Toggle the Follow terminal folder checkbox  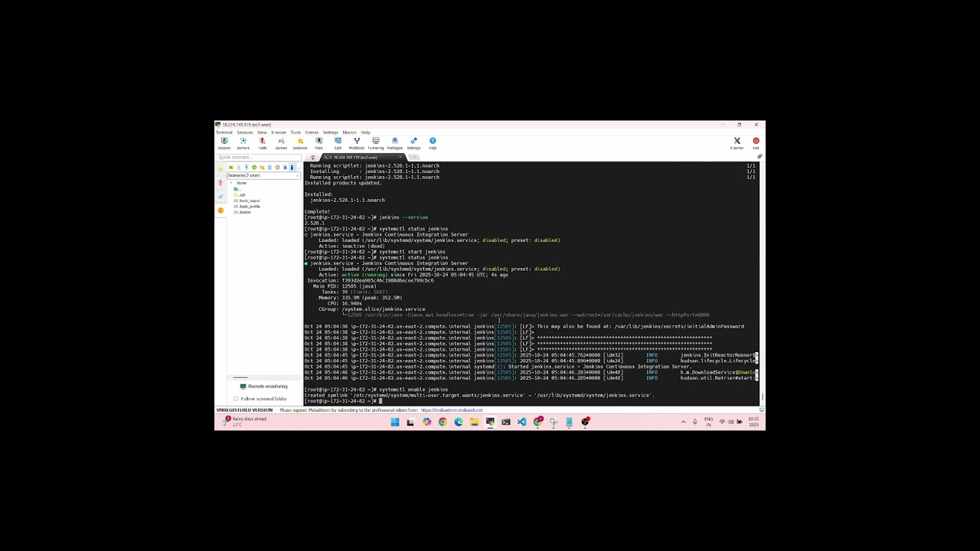(x=236, y=399)
